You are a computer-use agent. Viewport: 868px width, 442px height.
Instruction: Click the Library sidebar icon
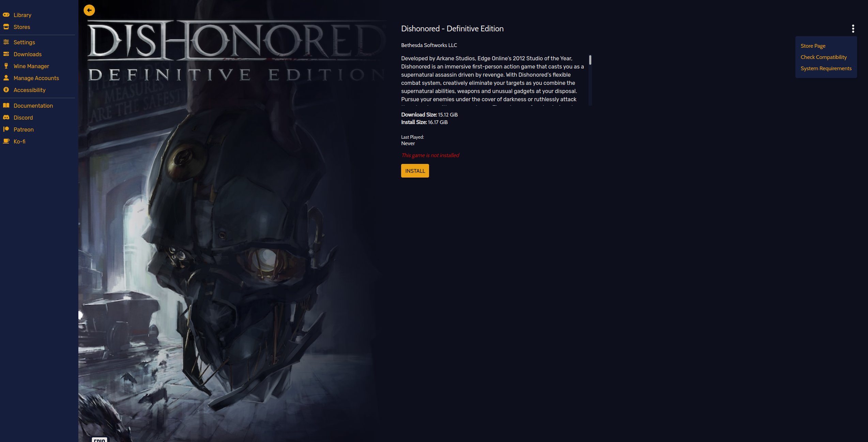click(6, 15)
